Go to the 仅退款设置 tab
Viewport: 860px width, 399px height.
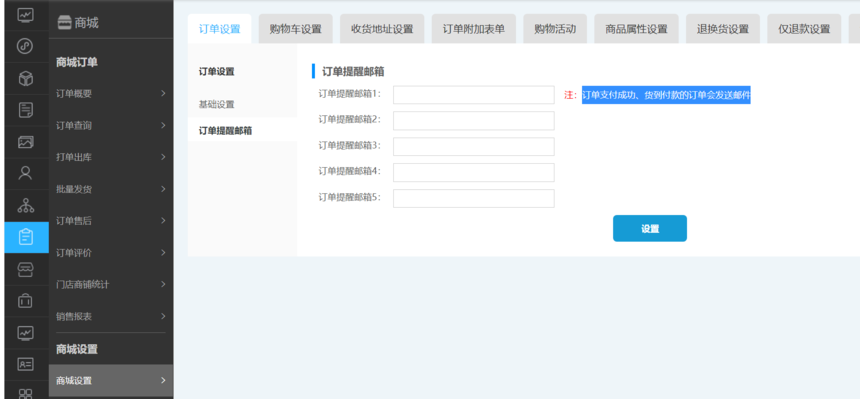pos(804,29)
